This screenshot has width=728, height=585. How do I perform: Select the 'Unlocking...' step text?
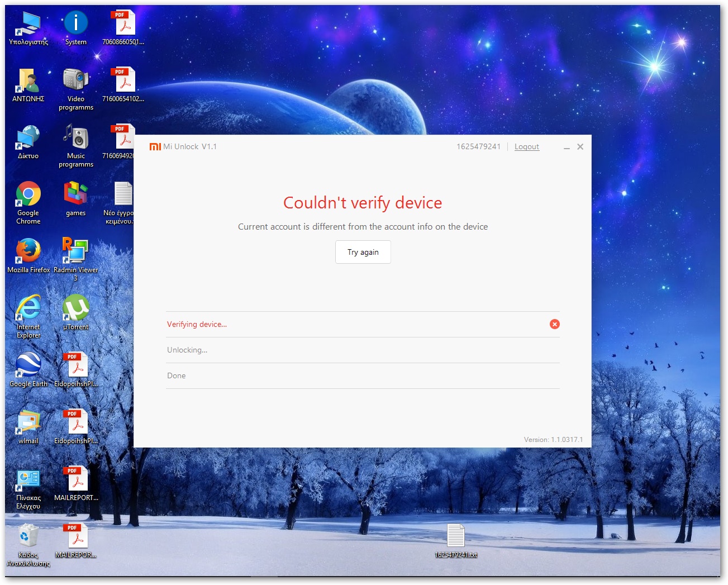click(187, 350)
